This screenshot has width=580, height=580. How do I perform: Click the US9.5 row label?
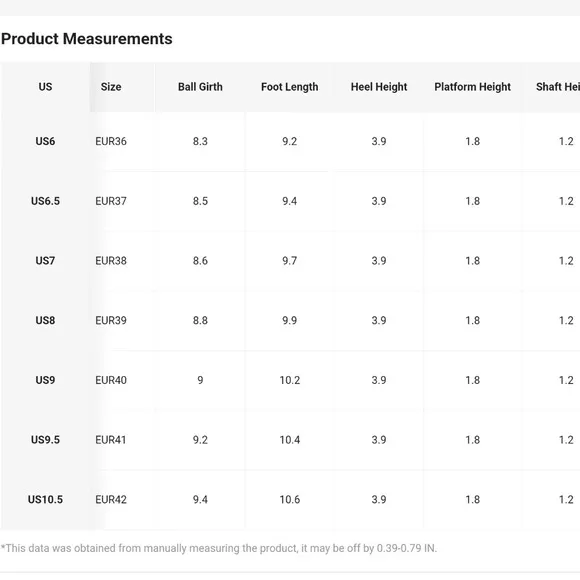45,440
